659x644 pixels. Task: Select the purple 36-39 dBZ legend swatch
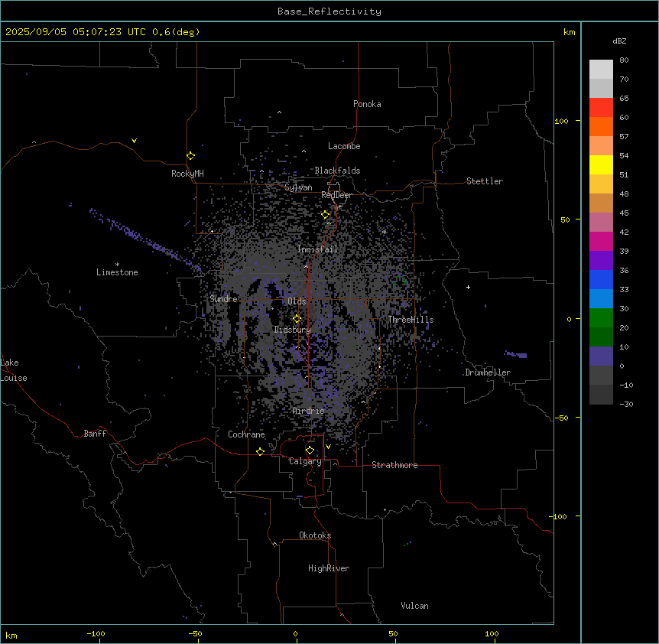coord(601,260)
